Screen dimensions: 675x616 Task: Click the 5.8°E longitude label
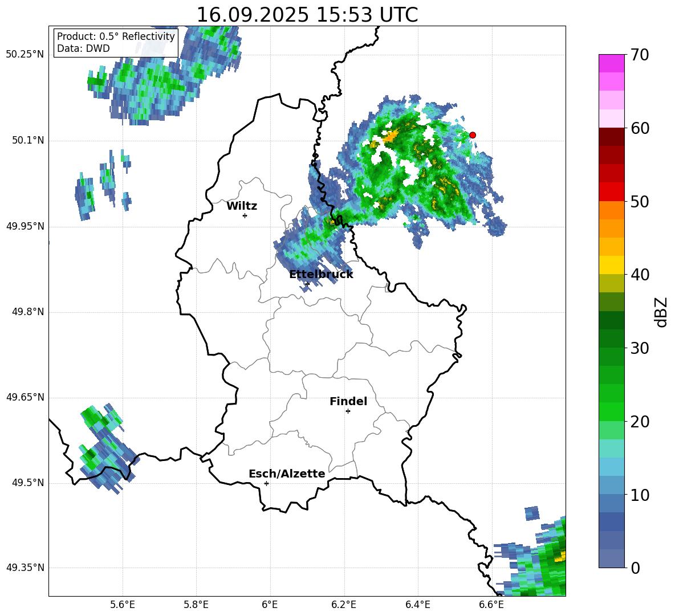[196, 605]
